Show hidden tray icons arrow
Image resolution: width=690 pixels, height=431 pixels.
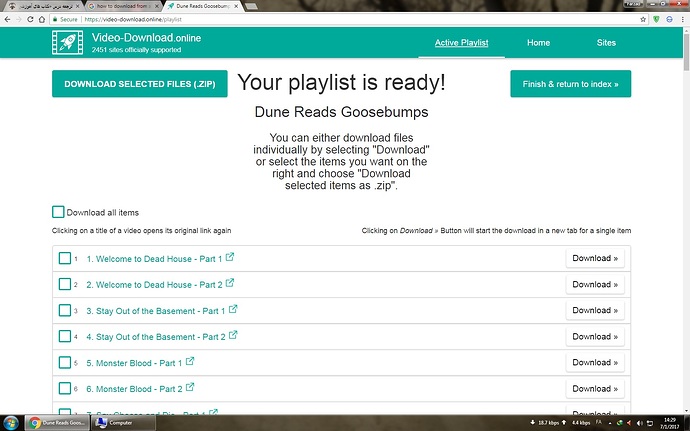[x=609, y=423]
